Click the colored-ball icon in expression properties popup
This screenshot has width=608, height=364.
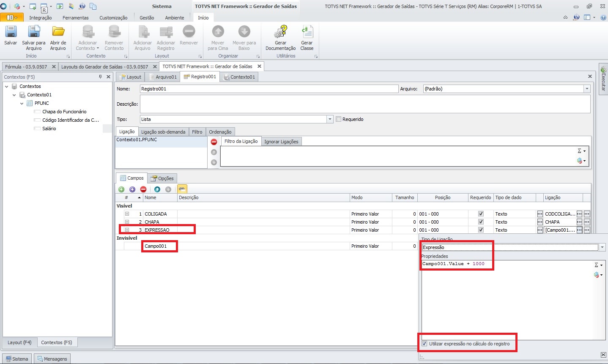point(597,275)
